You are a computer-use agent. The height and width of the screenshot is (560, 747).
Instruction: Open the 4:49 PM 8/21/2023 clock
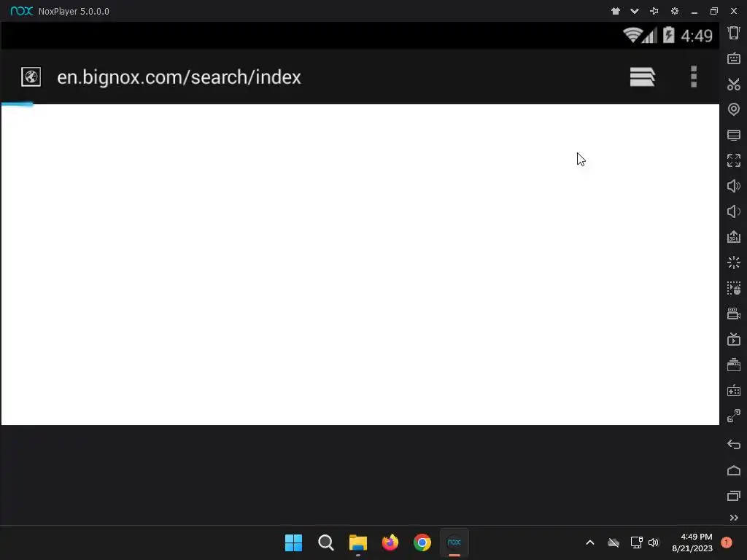point(692,542)
